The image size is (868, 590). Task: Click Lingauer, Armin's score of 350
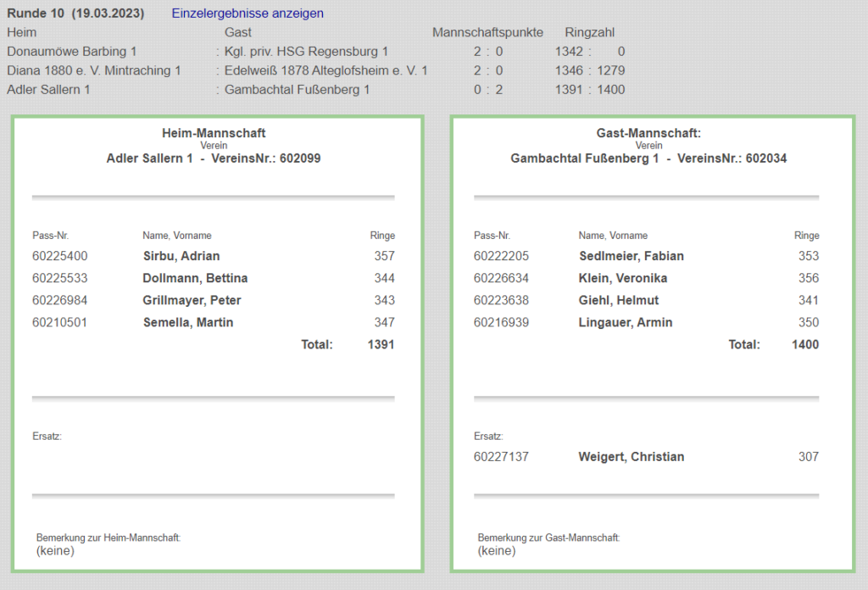pyautogui.click(x=808, y=322)
